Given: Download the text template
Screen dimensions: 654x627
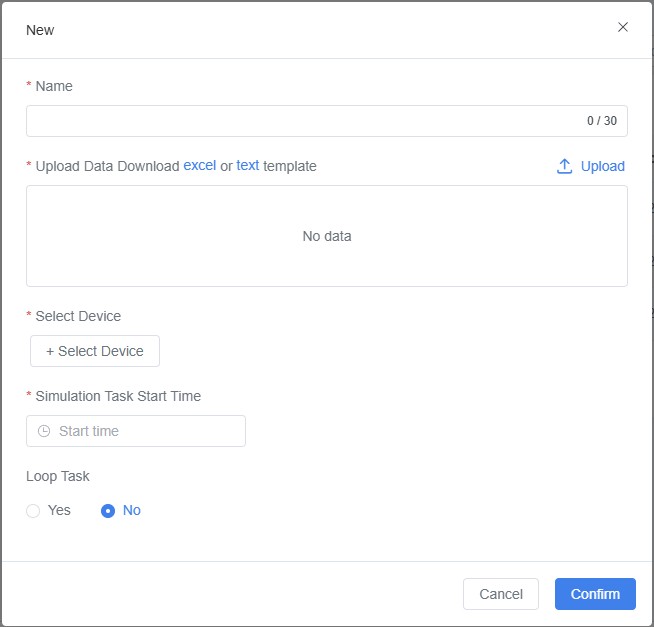Looking at the screenshot, I should pyautogui.click(x=247, y=166).
